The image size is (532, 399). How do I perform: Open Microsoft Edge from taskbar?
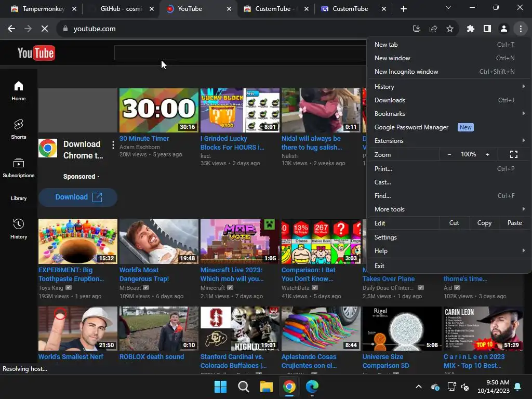[x=312, y=387]
